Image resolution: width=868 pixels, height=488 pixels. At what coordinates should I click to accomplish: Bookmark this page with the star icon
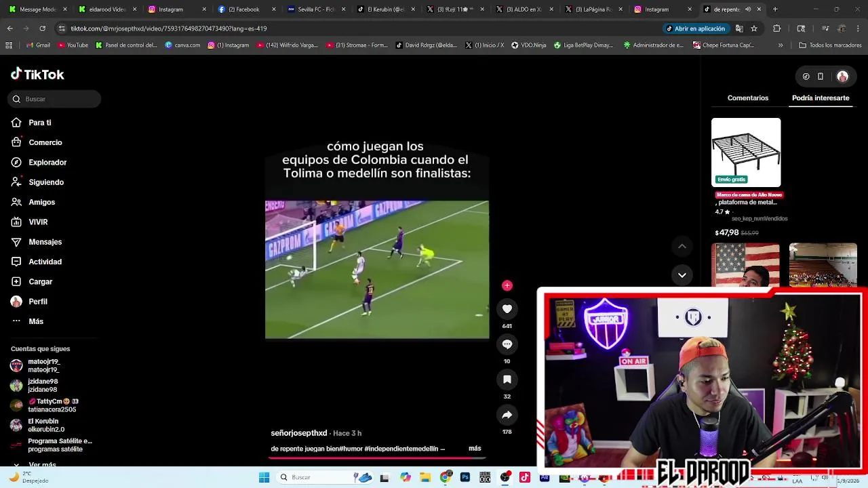754,28
